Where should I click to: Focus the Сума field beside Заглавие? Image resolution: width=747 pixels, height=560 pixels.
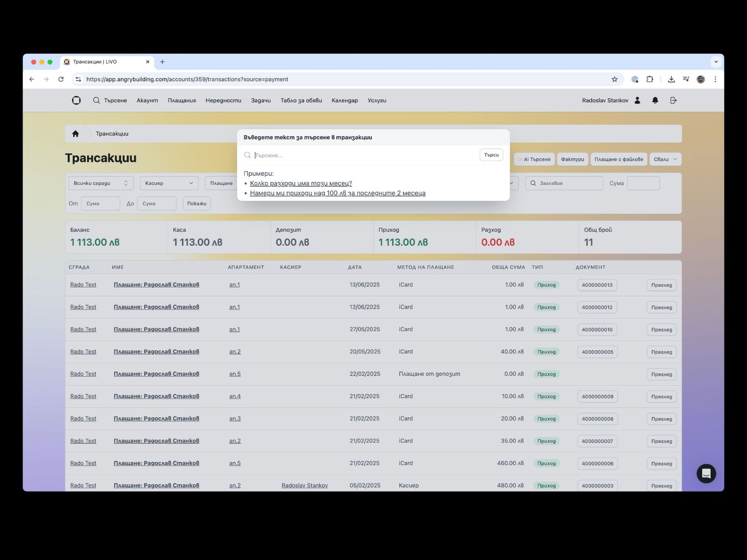(643, 183)
